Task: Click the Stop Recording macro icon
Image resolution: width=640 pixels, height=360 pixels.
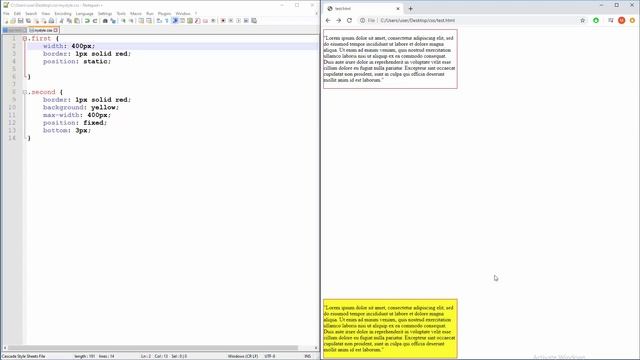Action: [x=231, y=21]
